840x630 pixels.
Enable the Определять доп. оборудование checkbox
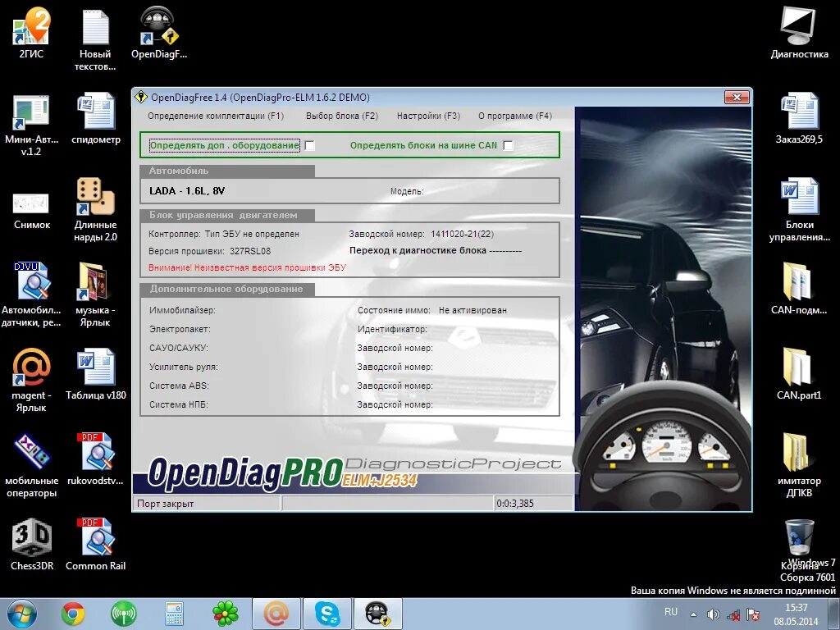tap(309, 146)
